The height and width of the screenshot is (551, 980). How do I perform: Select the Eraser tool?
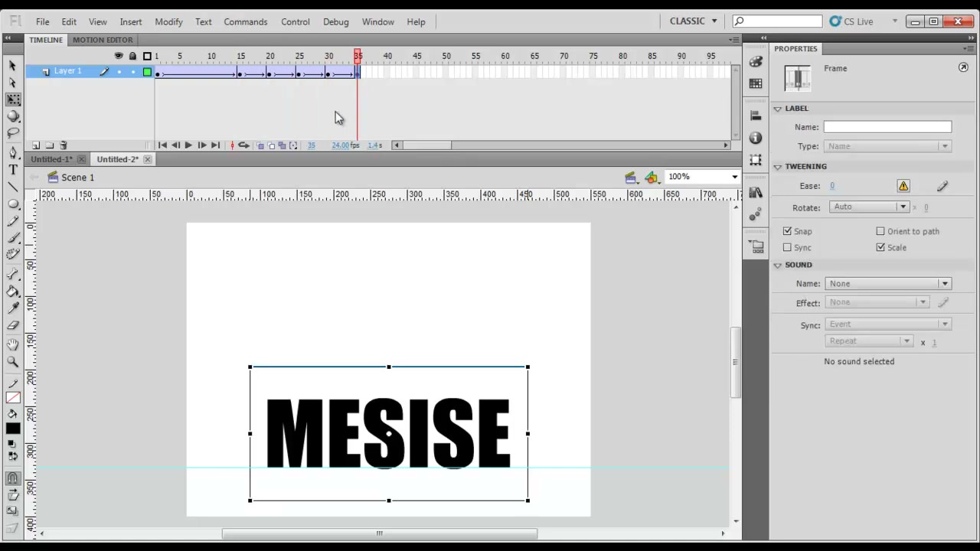[x=13, y=326]
